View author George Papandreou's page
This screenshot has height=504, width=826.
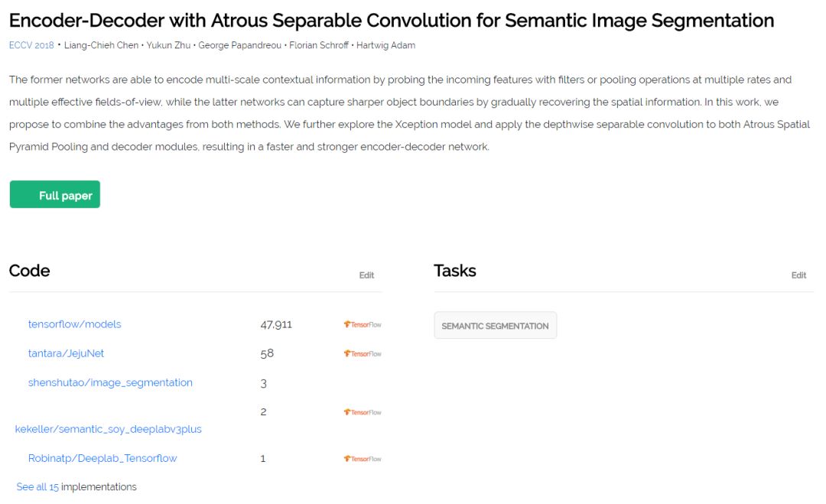[240, 45]
